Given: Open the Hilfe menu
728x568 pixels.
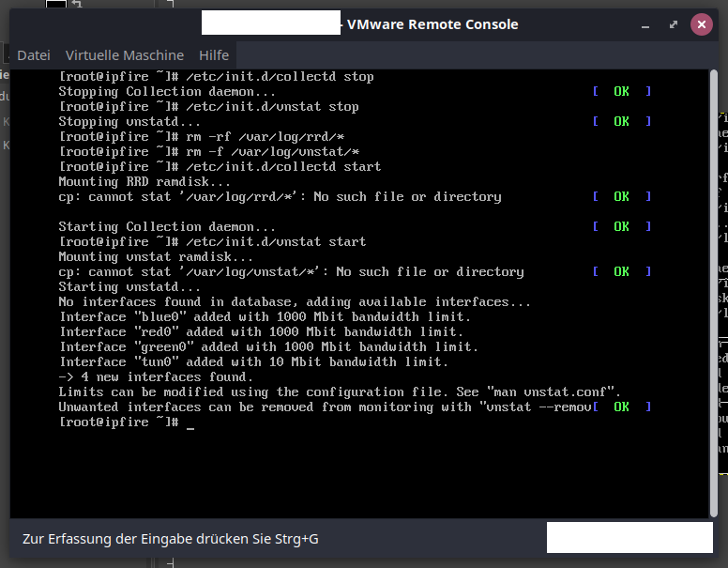Looking at the screenshot, I should click(214, 55).
